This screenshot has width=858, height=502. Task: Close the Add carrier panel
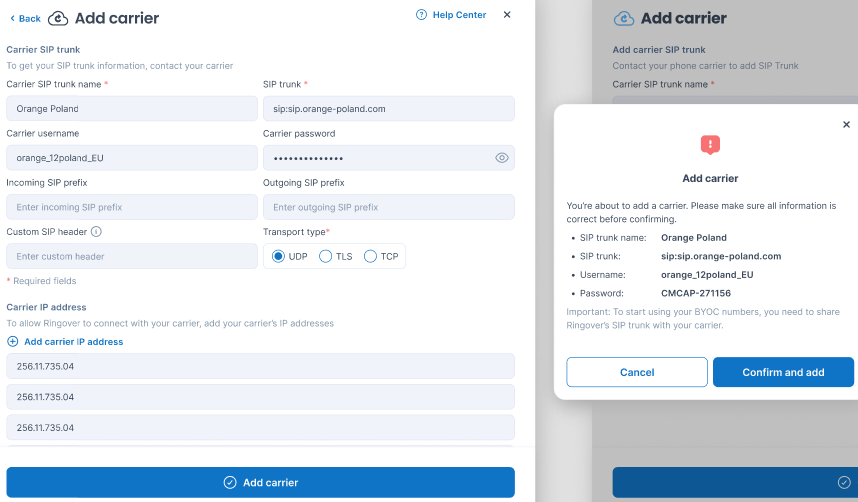coord(507,15)
